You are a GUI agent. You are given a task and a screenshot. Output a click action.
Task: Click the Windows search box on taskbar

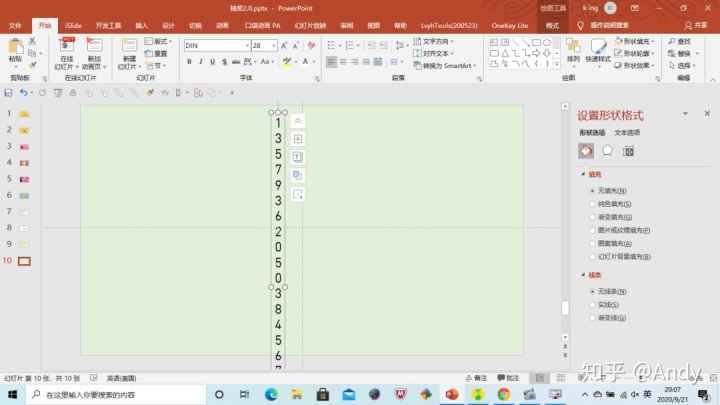(x=116, y=394)
